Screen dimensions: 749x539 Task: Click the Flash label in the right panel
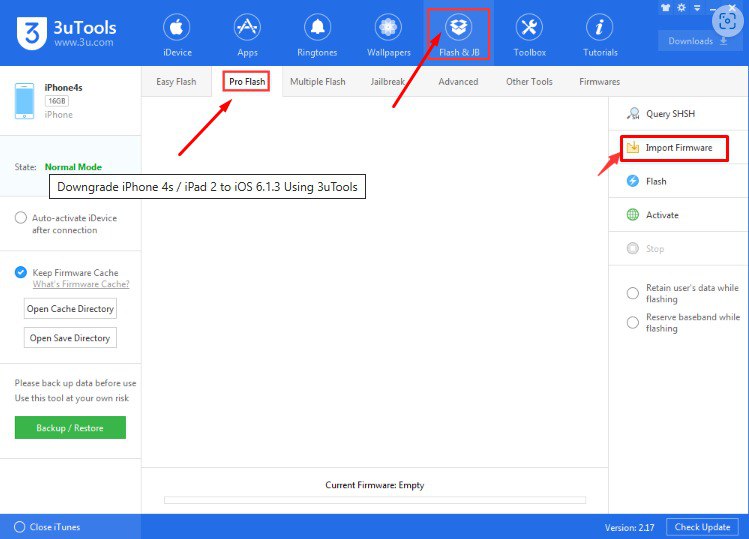click(656, 182)
